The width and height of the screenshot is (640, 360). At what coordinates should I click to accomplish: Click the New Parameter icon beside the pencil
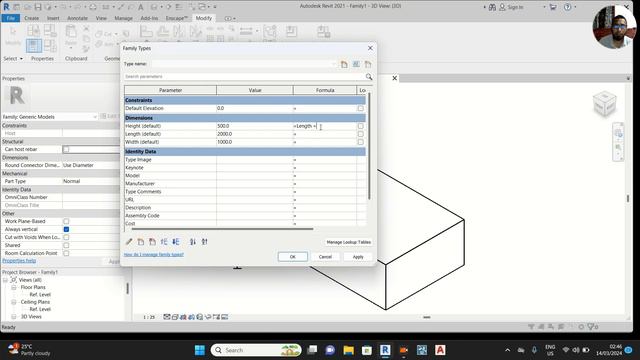pos(141,242)
